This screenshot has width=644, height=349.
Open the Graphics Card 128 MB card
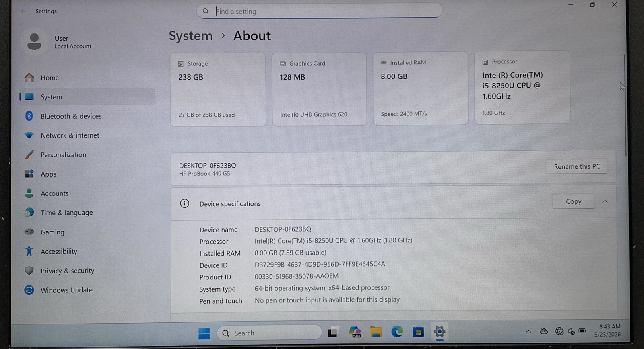pyautogui.click(x=319, y=89)
